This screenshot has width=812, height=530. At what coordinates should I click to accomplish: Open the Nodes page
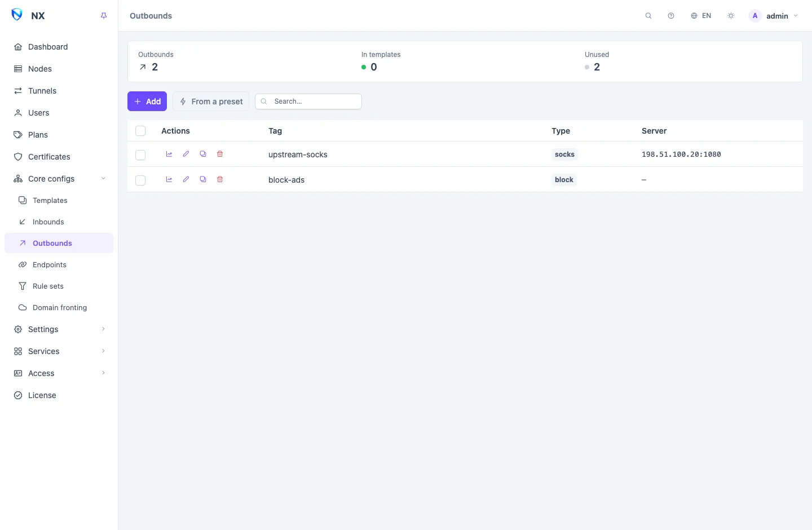click(59, 69)
